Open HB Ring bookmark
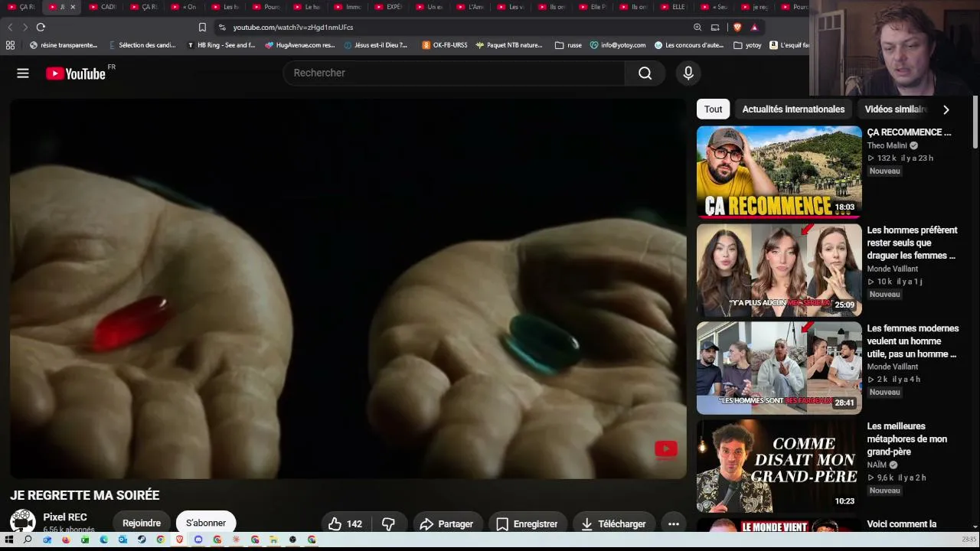This screenshot has width=980, height=551. pos(222,45)
